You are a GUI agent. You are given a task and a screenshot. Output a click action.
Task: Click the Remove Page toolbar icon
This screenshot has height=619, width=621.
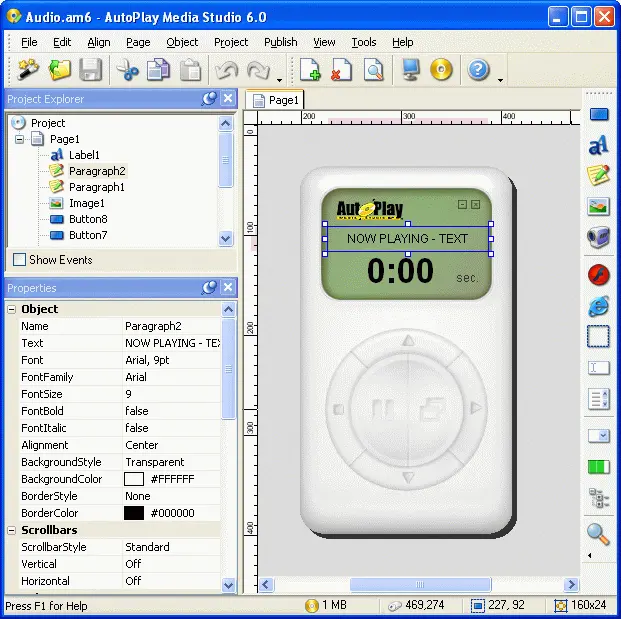tap(341, 70)
